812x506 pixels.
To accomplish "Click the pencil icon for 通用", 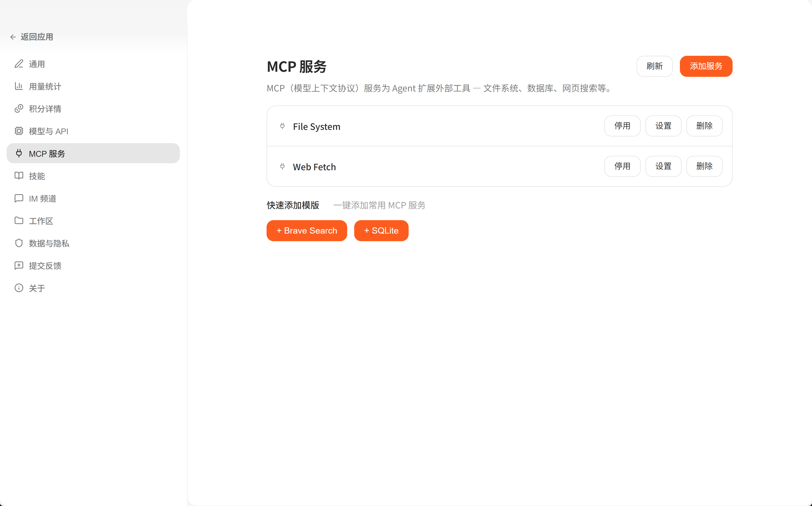I will 19,64.
